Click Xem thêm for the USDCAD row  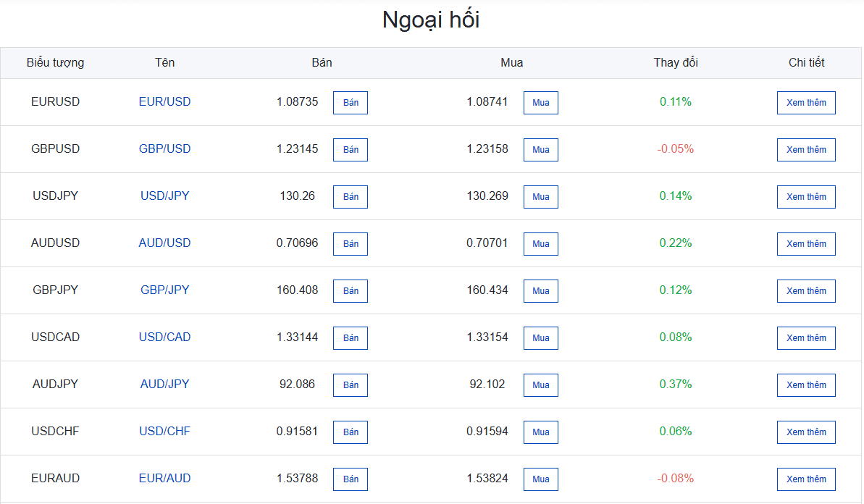click(806, 338)
